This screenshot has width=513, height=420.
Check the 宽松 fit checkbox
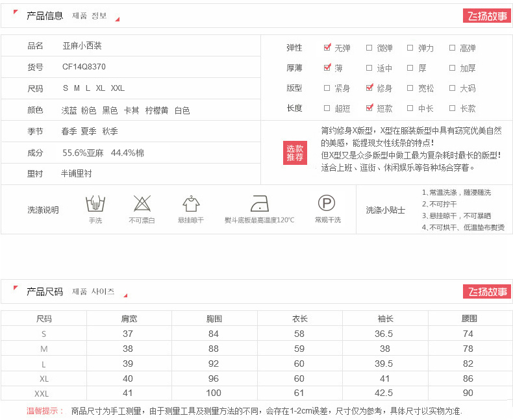[410, 88]
